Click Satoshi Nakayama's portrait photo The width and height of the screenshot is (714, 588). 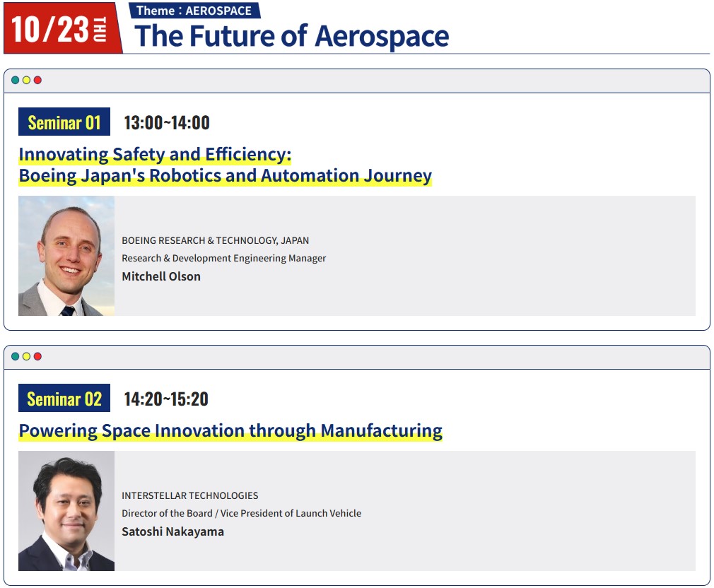(66, 511)
